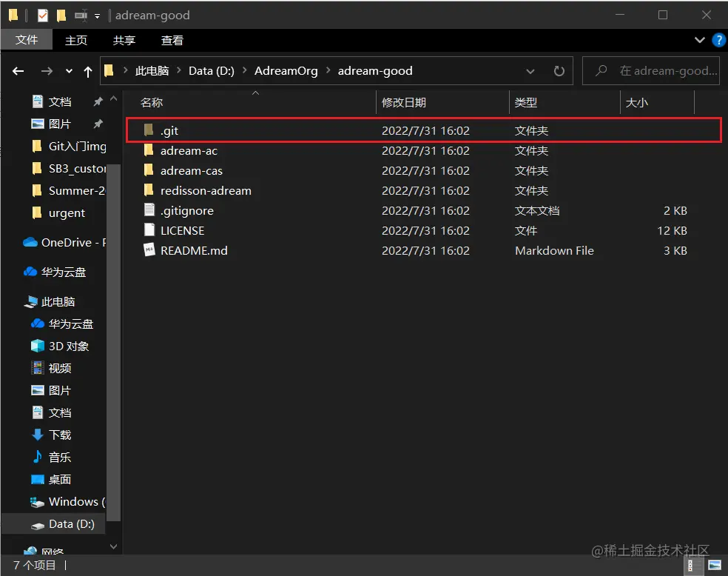This screenshot has width=728, height=576.
Task: Click the 文本文档 type cell of .gitignore
Action: [x=536, y=210]
